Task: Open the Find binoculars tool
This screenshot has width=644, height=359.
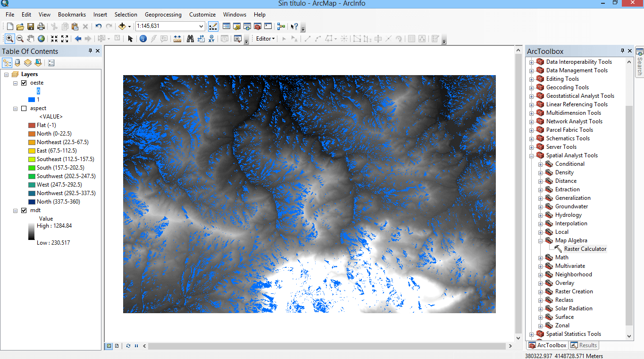Action: coord(190,39)
